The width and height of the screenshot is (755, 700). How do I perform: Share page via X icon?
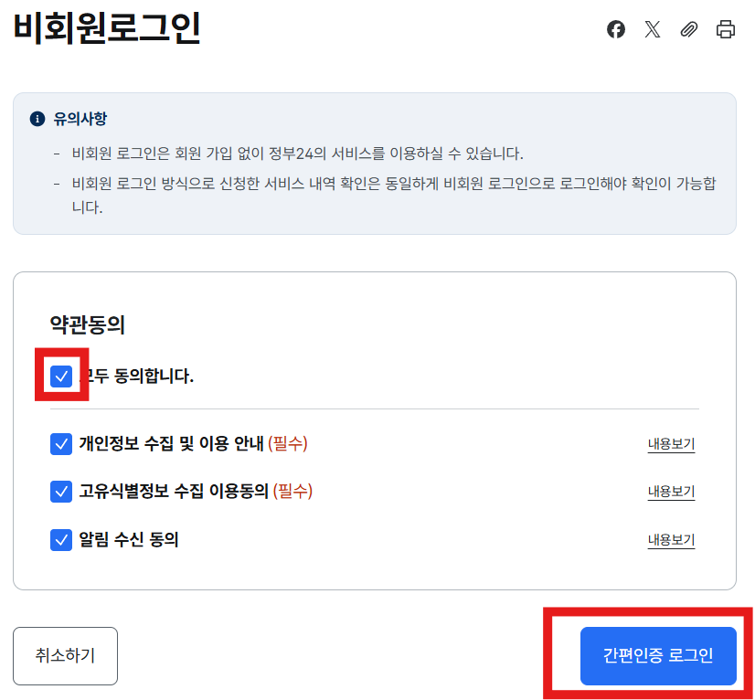pos(653,29)
